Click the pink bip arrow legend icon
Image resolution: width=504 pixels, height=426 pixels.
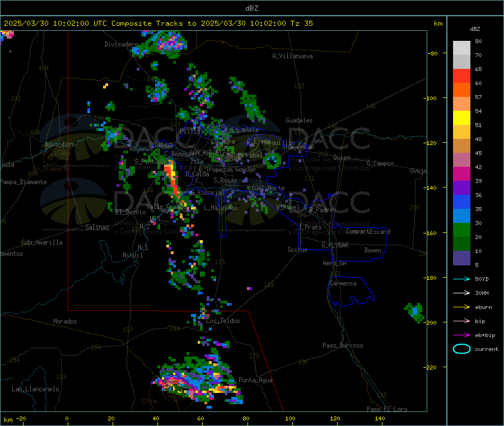click(x=461, y=321)
